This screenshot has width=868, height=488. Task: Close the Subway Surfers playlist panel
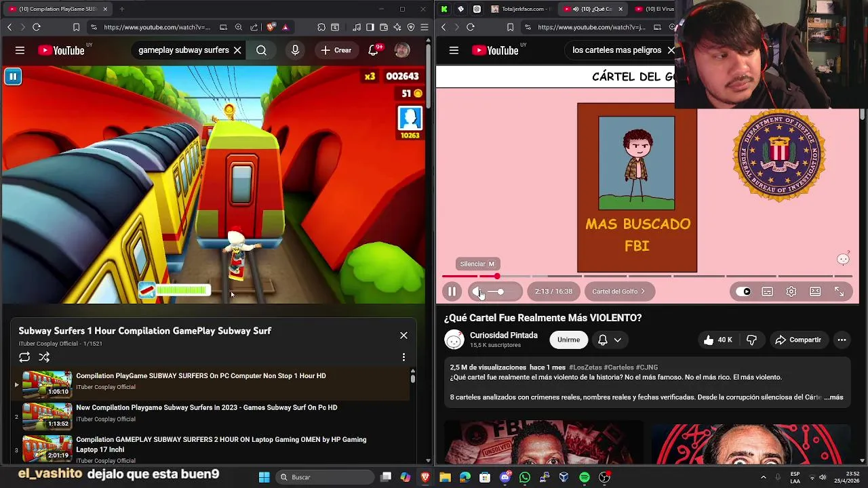[x=403, y=335]
